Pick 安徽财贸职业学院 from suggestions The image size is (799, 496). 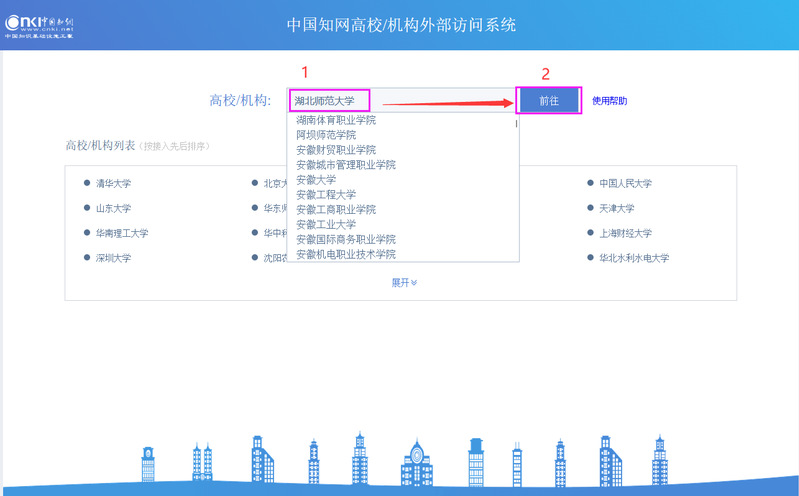(336, 150)
